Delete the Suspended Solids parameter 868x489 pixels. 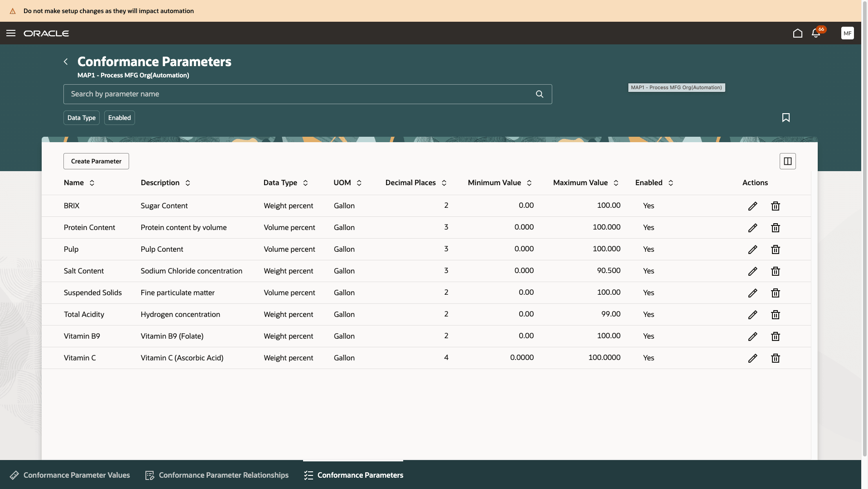tap(776, 293)
